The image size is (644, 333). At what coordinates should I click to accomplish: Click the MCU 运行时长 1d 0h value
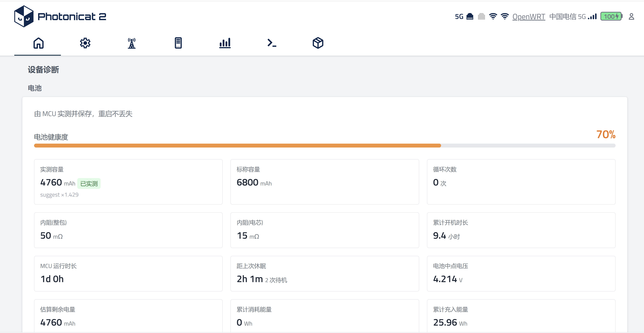click(x=52, y=279)
